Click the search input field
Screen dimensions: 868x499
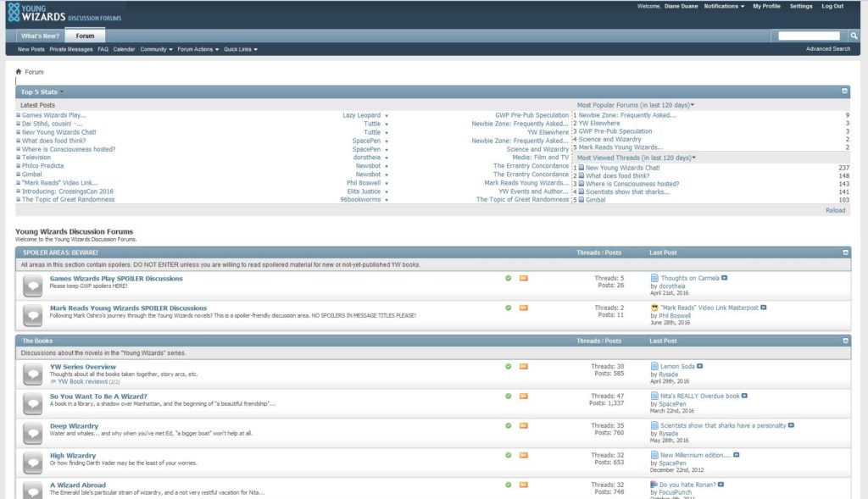(809, 36)
